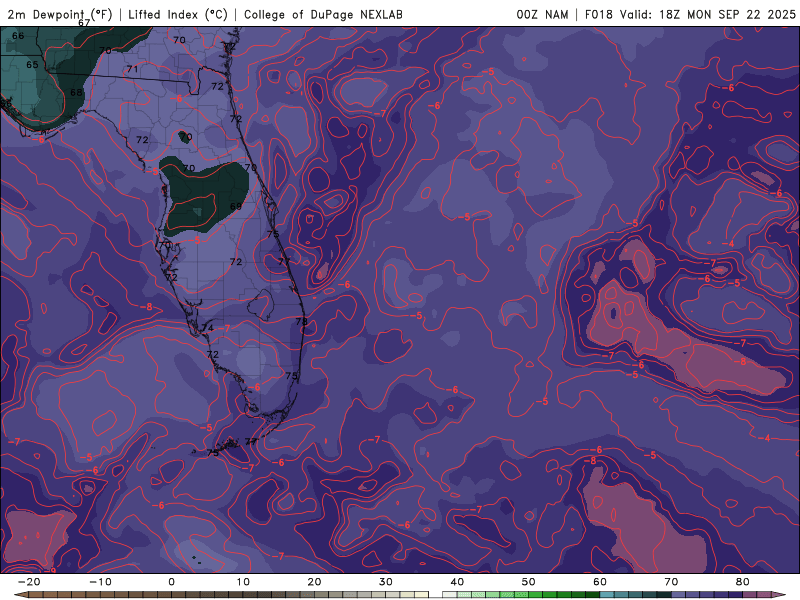This screenshot has height=600, width=800.
Task: Click the 65 dewpoint value on the map
Action: coord(32,65)
